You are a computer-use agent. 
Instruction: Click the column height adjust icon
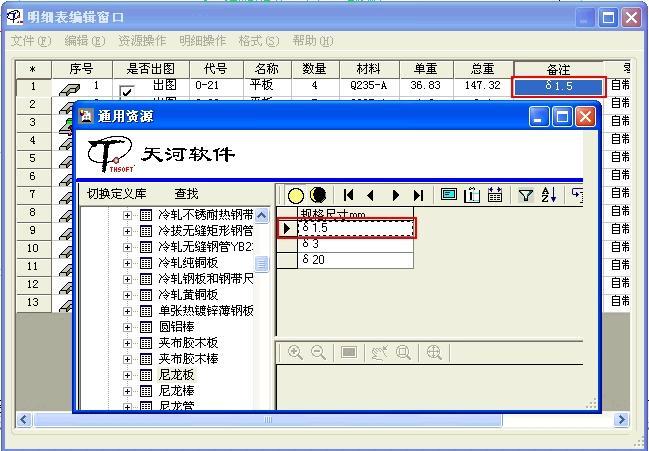tap(471, 195)
